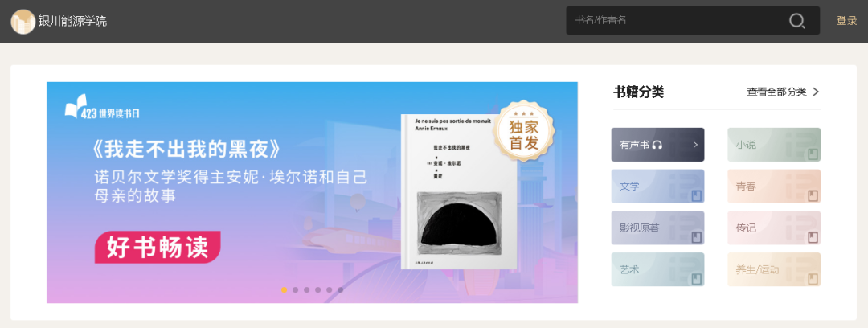The height and width of the screenshot is (328, 868).
Task: Click the 423 世界读书日 logo
Action: [102, 107]
